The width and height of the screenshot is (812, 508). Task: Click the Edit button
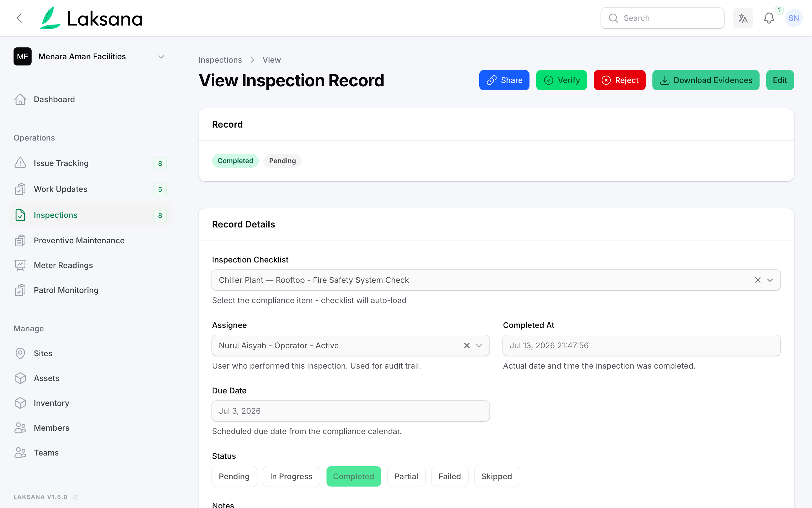tap(780, 80)
